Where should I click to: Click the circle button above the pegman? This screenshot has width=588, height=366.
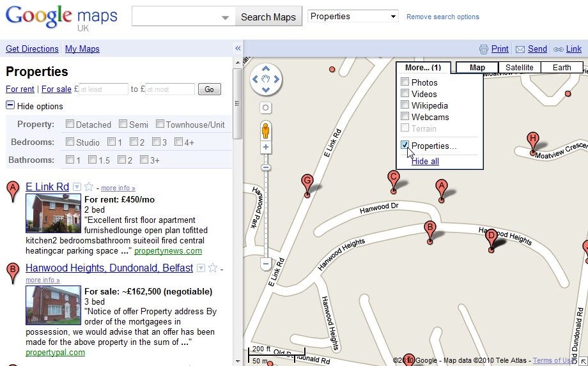tap(265, 108)
